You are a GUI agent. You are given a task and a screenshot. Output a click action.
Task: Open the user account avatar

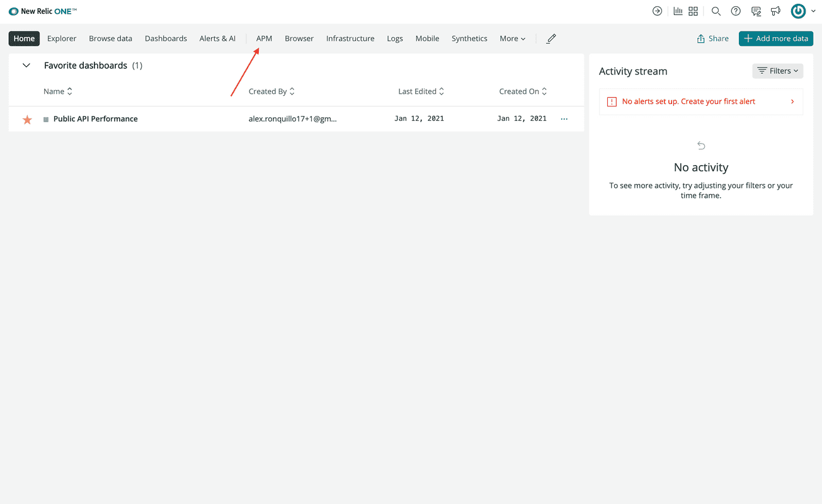pyautogui.click(x=799, y=11)
